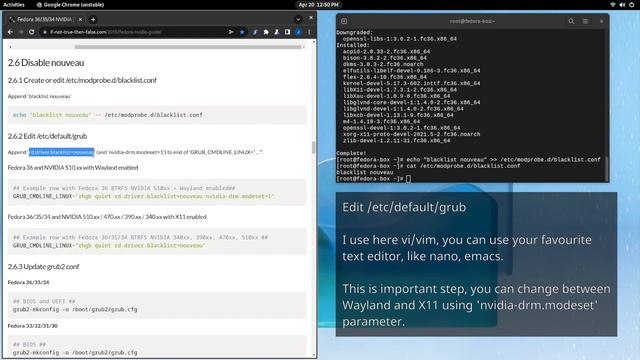The width and height of the screenshot is (640, 360).
Task: Close the Fedora 36/35/34 NVIDIA tab
Action: [80, 19]
